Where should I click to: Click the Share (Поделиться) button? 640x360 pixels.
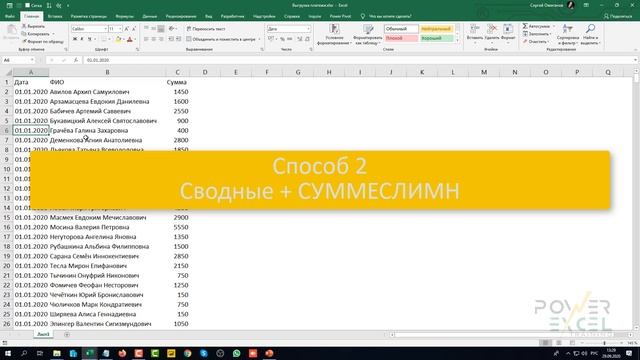[618, 16]
